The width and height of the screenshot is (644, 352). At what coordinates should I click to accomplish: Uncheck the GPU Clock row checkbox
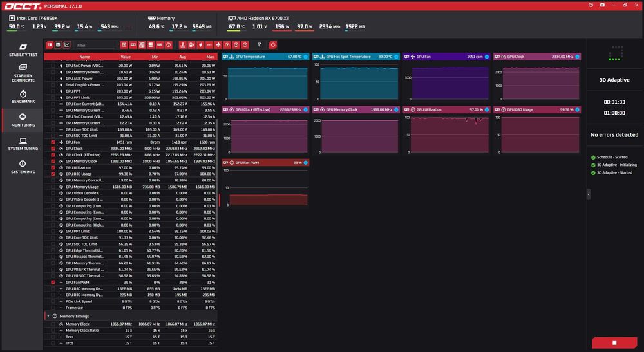pos(53,149)
